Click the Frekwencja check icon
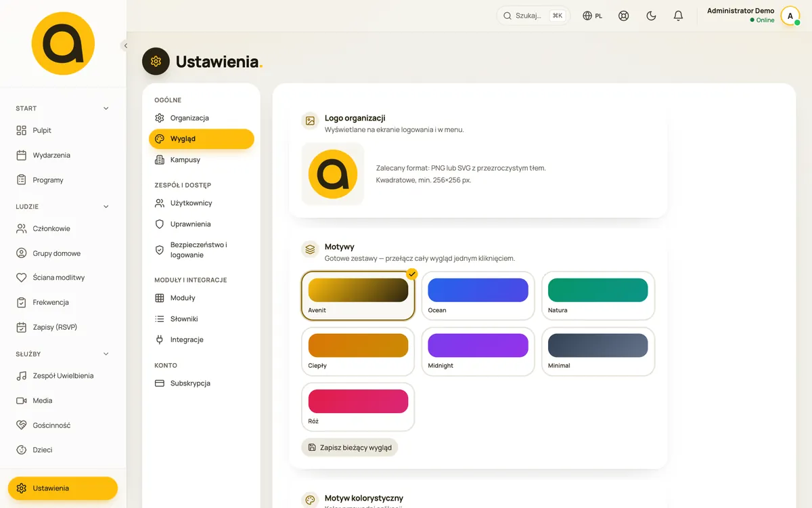 coord(21,303)
